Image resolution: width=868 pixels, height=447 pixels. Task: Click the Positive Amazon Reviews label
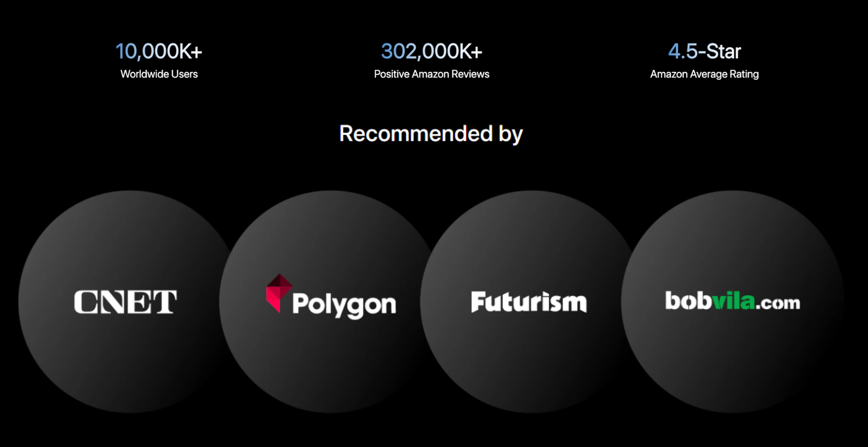(x=431, y=74)
